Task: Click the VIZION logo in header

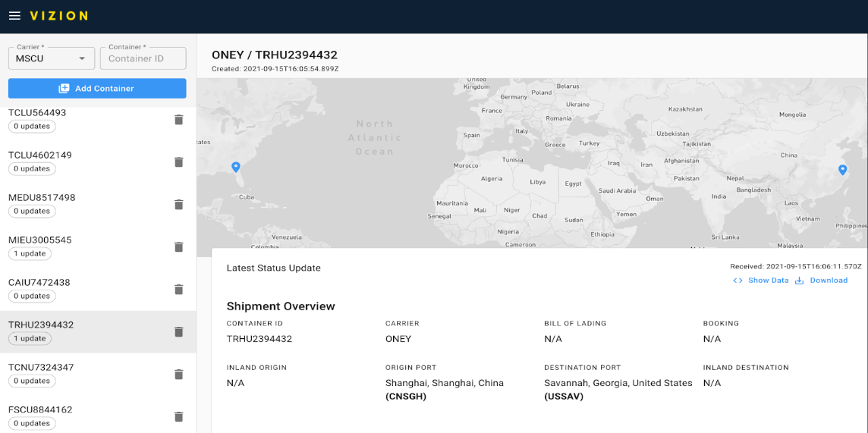Action: [x=58, y=16]
